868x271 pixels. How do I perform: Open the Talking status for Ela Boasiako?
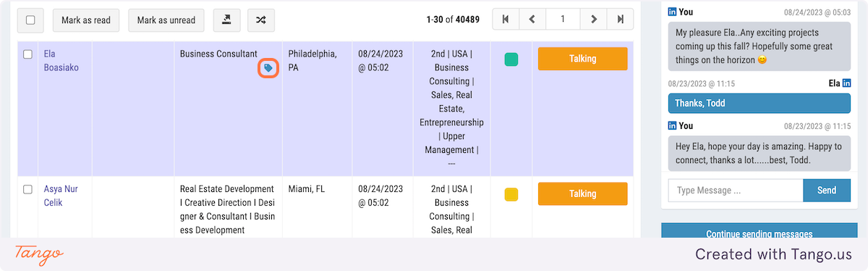point(582,59)
